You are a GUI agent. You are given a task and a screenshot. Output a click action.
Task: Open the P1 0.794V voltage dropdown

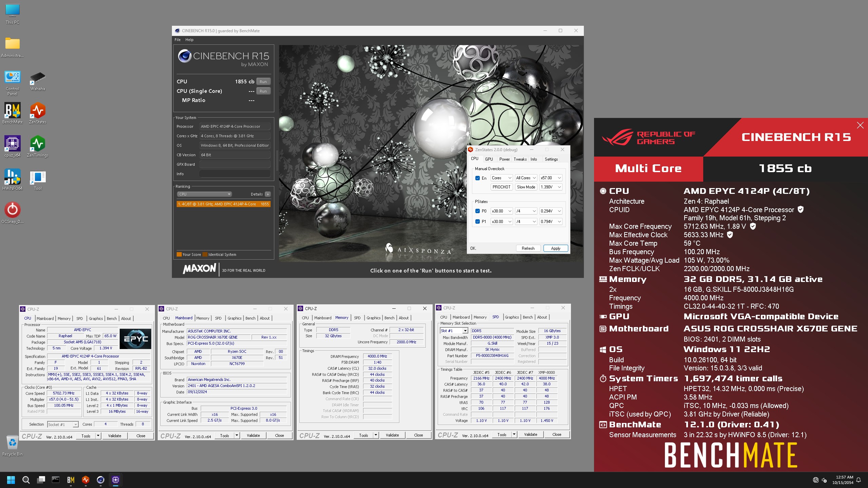tap(551, 221)
